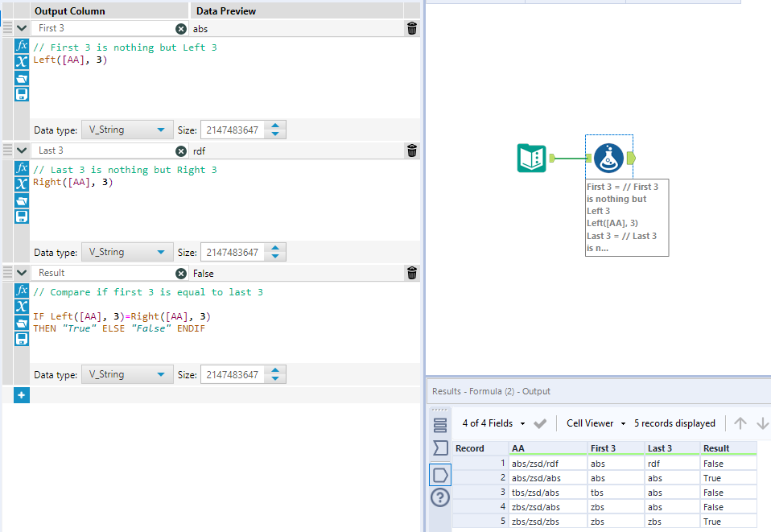
Task: Open the variables picker for Last 3 expression
Action: pyautogui.click(x=22, y=184)
